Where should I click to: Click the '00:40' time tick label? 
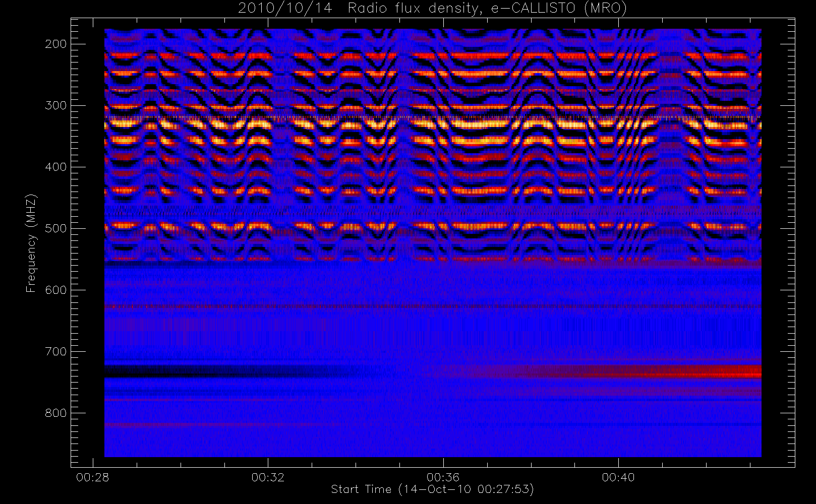pos(618,477)
